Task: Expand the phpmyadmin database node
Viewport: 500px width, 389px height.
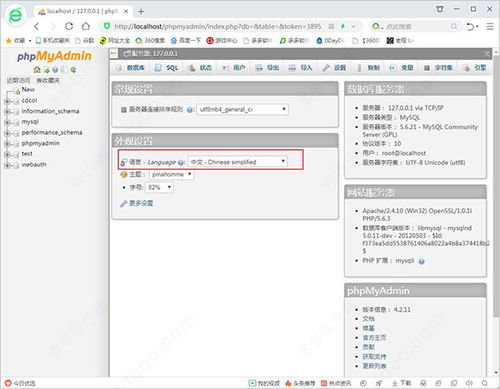Action: point(7,144)
